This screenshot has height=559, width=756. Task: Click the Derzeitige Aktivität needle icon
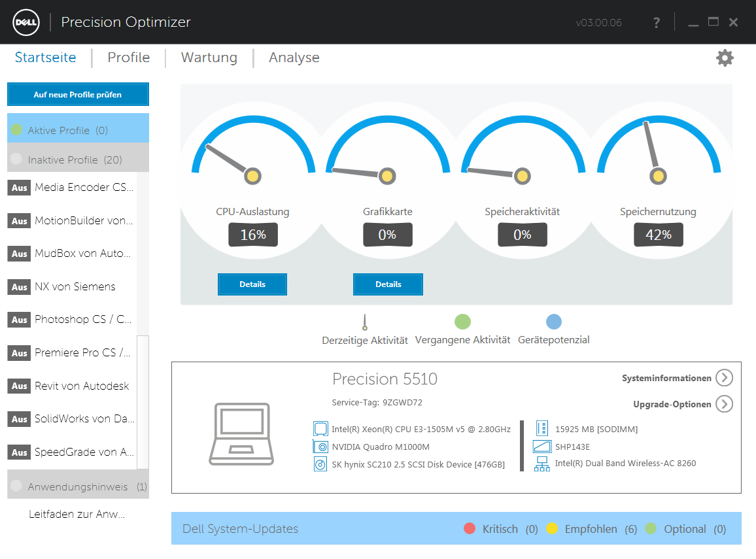(365, 322)
